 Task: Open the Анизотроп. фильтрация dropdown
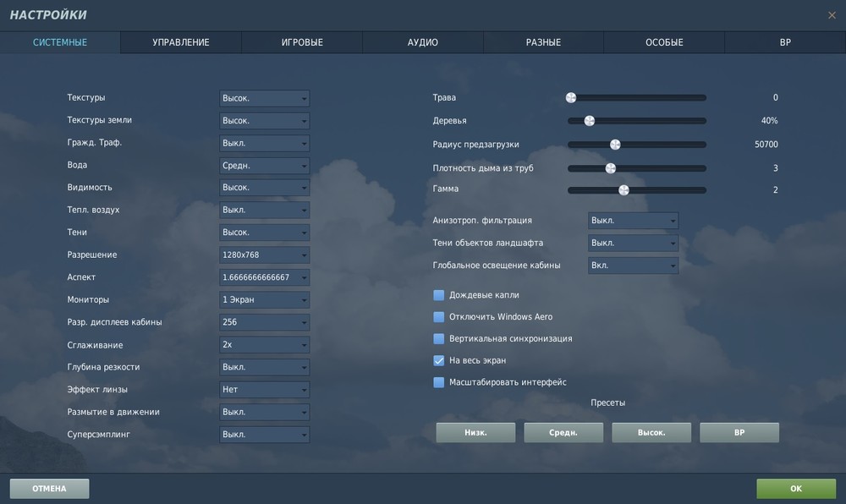(633, 221)
